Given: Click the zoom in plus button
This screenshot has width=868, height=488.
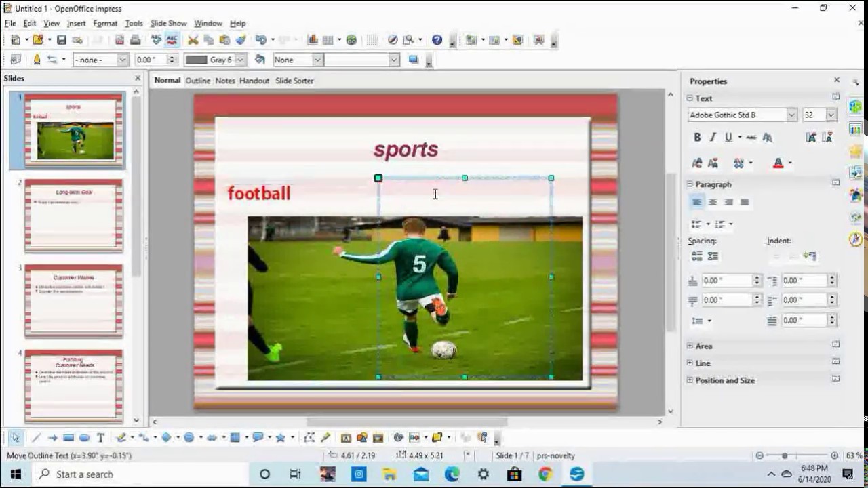Looking at the screenshot, I should pyautogui.click(x=834, y=455).
